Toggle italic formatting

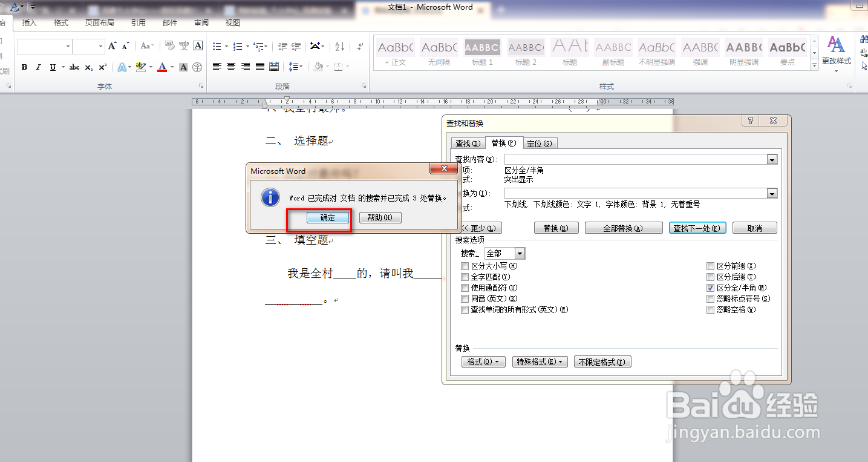(x=39, y=67)
